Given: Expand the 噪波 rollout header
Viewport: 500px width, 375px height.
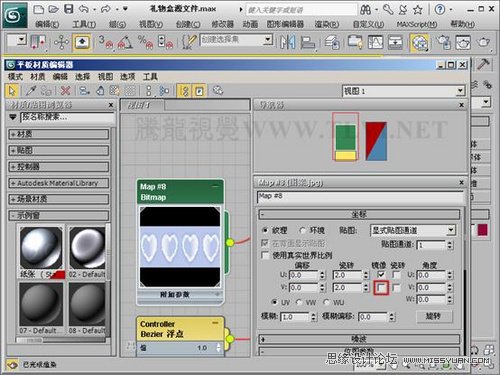Looking at the screenshot, I should 359,339.
